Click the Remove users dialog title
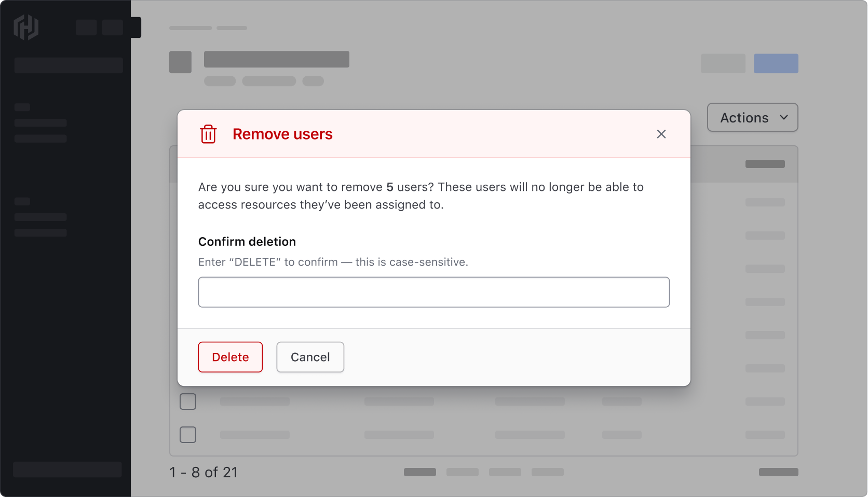Image resolution: width=868 pixels, height=497 pixels. click(x=282, y=134)
